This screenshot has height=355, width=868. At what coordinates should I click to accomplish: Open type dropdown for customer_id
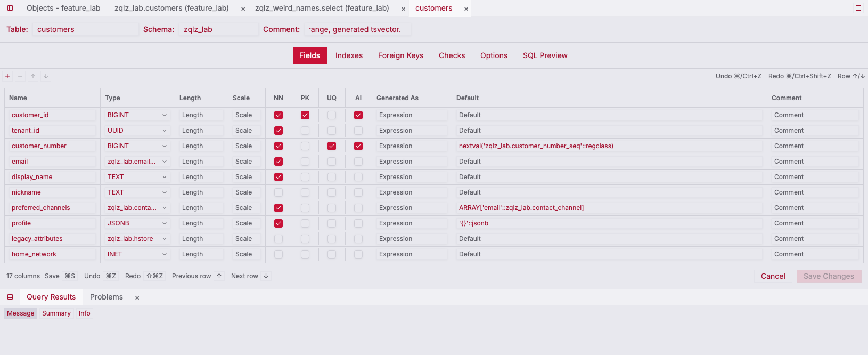point(137,115)
